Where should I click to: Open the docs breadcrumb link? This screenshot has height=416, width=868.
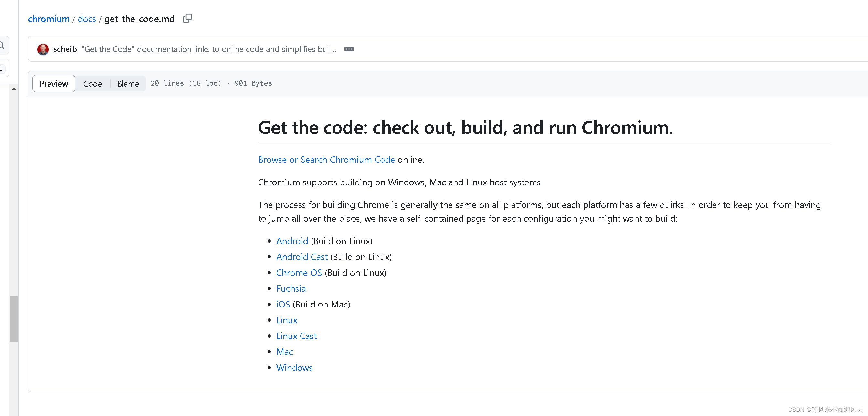[87, 19]
